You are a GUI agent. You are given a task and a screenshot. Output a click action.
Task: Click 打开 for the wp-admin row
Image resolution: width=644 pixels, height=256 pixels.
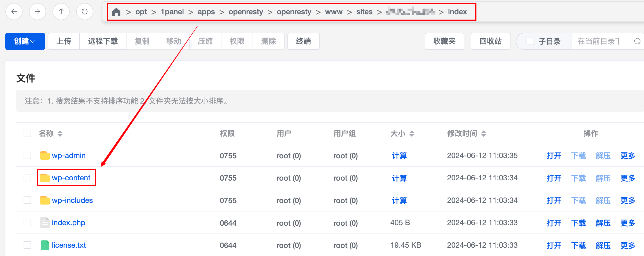pos(554,156)
